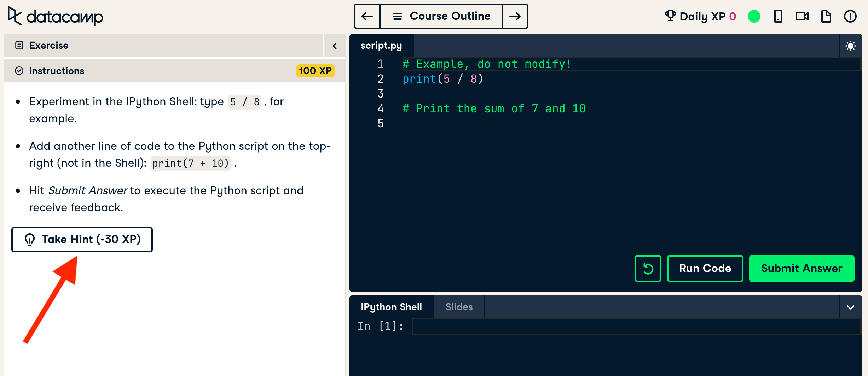Viewport: 868px width, 376px height.
Task: Click the Daily XP trophy indicator
Action: pyautogui.click(x=700, y=16)
